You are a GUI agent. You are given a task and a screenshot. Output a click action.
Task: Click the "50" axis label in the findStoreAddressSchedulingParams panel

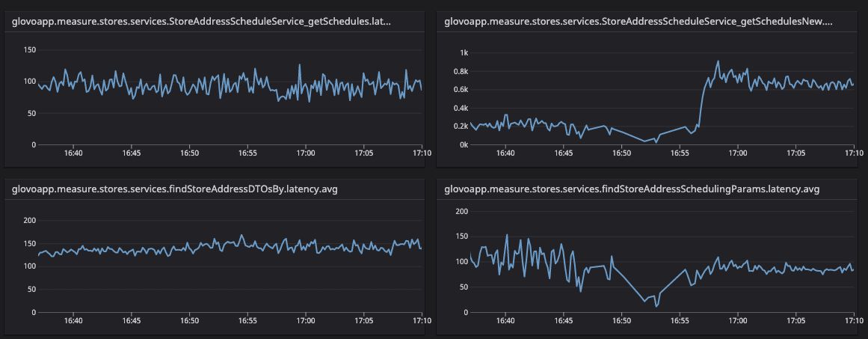tap(464, 287)
